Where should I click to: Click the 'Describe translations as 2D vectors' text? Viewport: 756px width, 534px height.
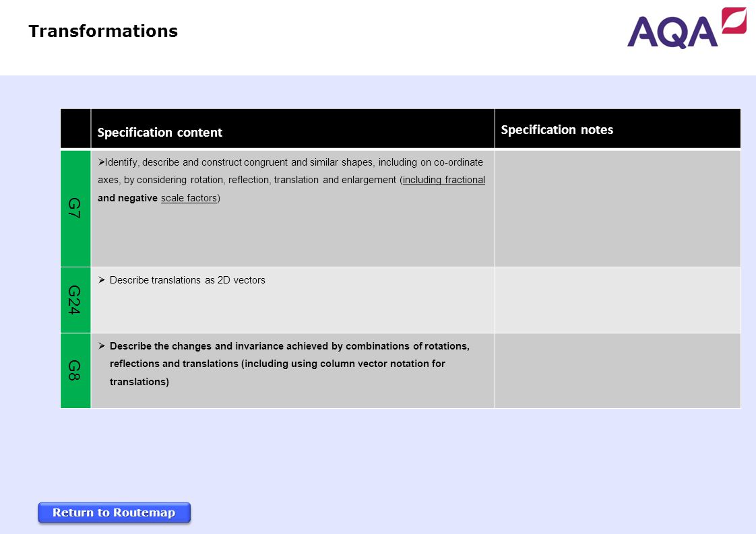(187, 280)
